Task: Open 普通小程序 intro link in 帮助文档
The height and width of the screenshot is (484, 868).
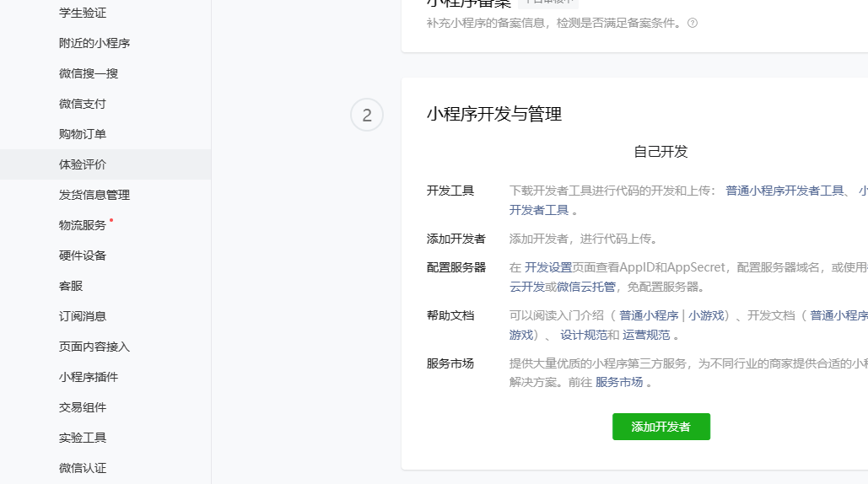Action: click(x=648, y=316)
